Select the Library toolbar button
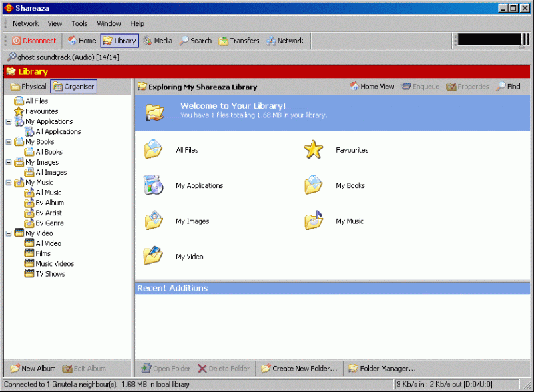Image resolution: width=534 pixels, height=392 pixels. [119, 41]
